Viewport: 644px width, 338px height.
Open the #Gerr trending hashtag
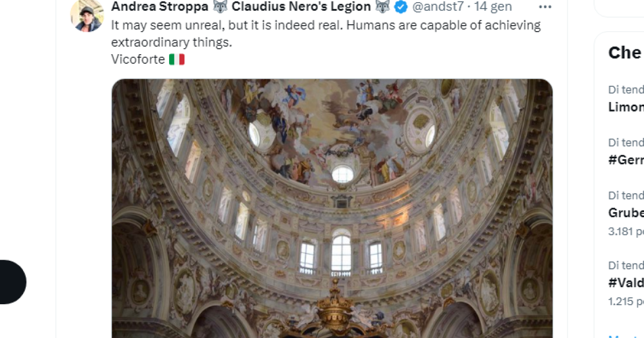[x=626, y=160]
